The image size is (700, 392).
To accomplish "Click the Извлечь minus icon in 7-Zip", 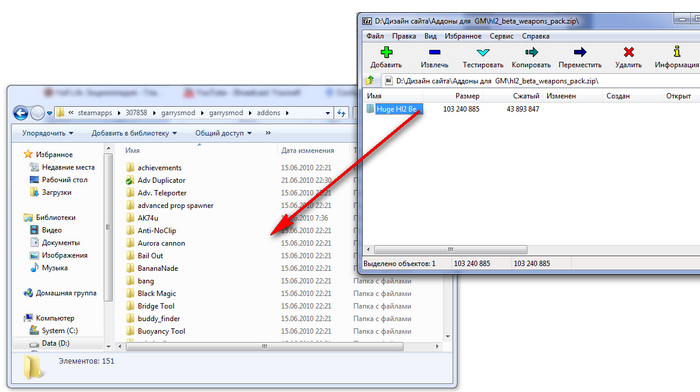I will 434,52.
